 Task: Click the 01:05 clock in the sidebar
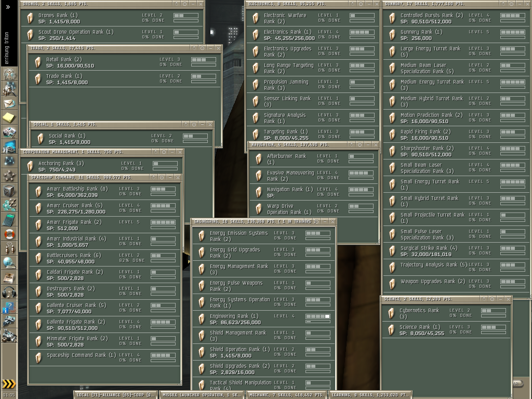coord(9,395)
